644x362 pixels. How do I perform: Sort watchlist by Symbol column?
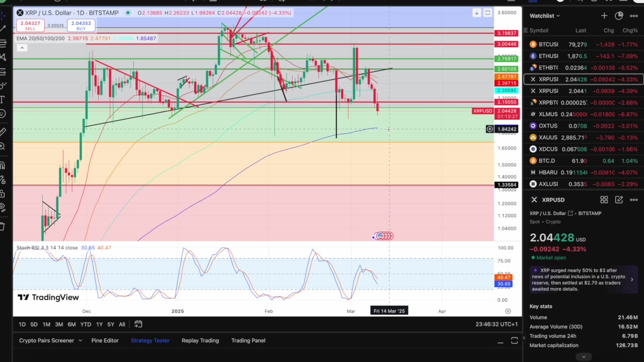(538, 31)
